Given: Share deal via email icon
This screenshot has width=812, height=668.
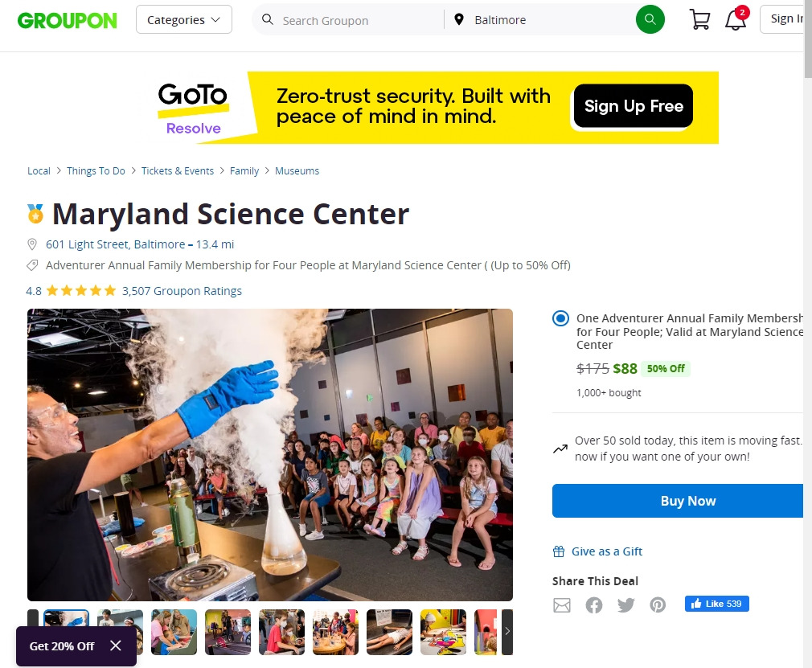Looking at the screenshot, I should [x=562, y=604].
